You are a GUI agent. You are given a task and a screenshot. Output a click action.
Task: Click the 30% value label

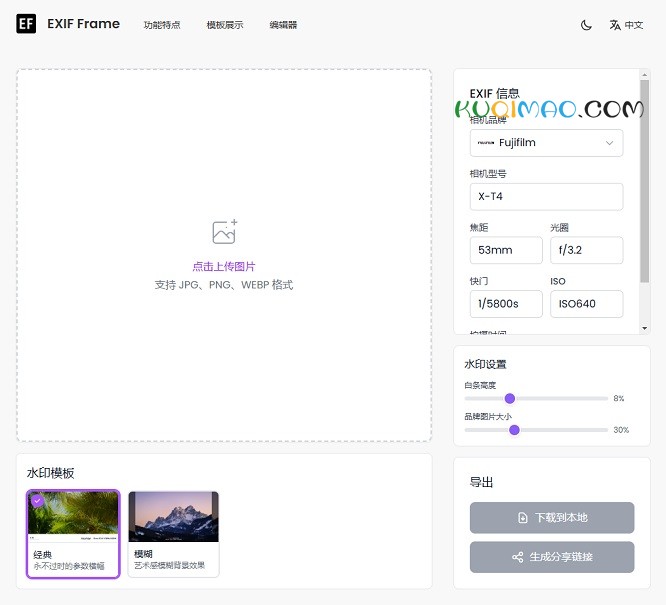coord(621,430)
